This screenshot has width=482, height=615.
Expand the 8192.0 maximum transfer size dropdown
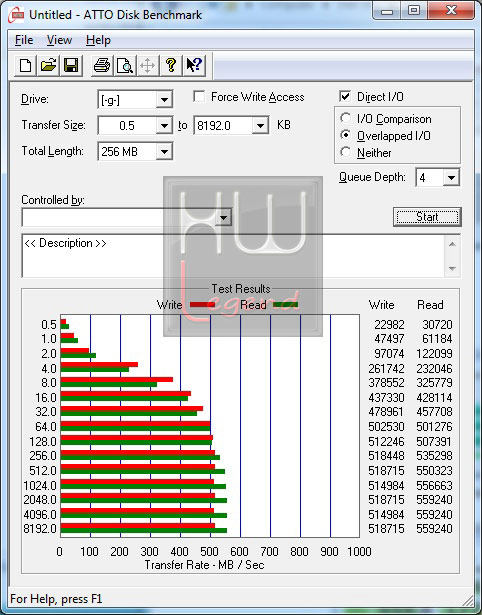coord(260,126)
